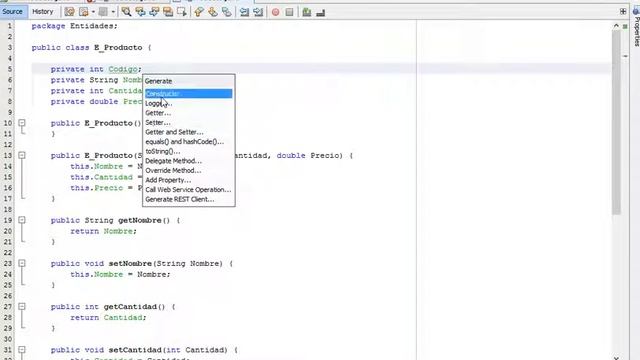640x360 pixels.
Task: Jump to Next Bookmark icon
Action: pos(213,12)
